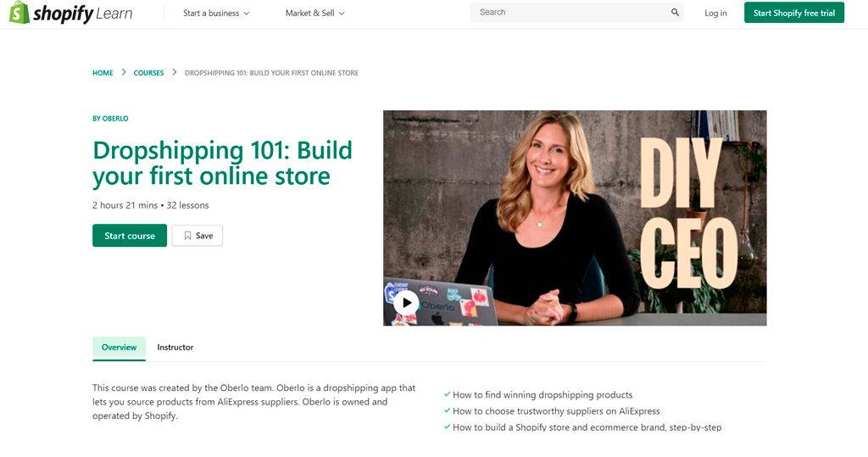The image size is (868, 457).
Task: Play the course video with the play button
Action: tap(406, 303)
